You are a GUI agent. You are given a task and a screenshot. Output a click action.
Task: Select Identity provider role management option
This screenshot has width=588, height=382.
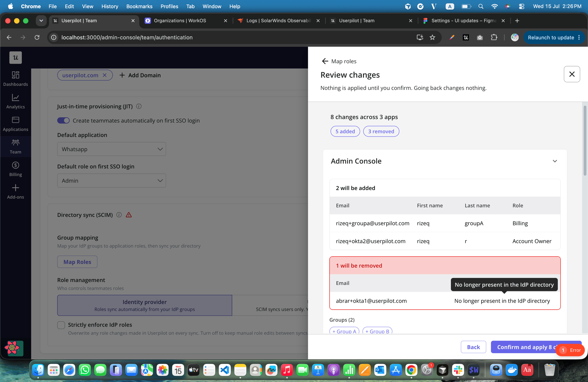(x=145, y=305)
